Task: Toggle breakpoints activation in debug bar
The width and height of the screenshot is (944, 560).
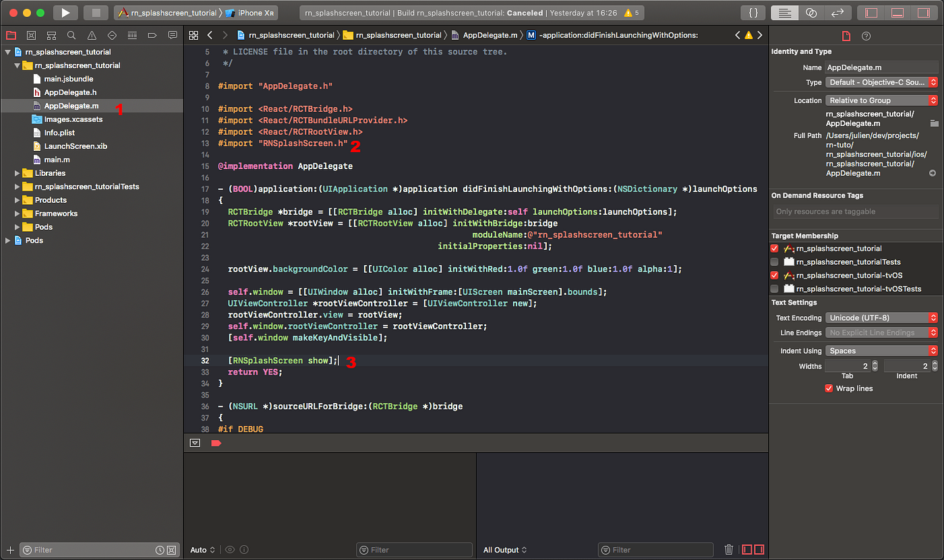Action: coord(216,443)
